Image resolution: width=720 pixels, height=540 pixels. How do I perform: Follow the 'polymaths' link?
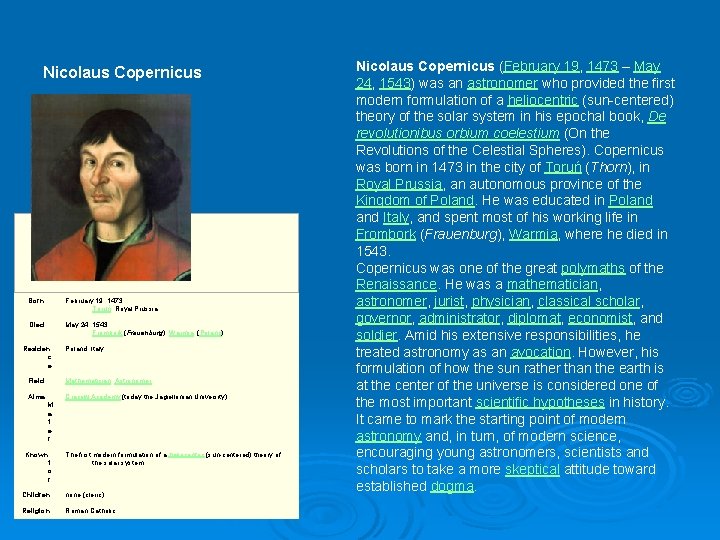click(593, 268)
